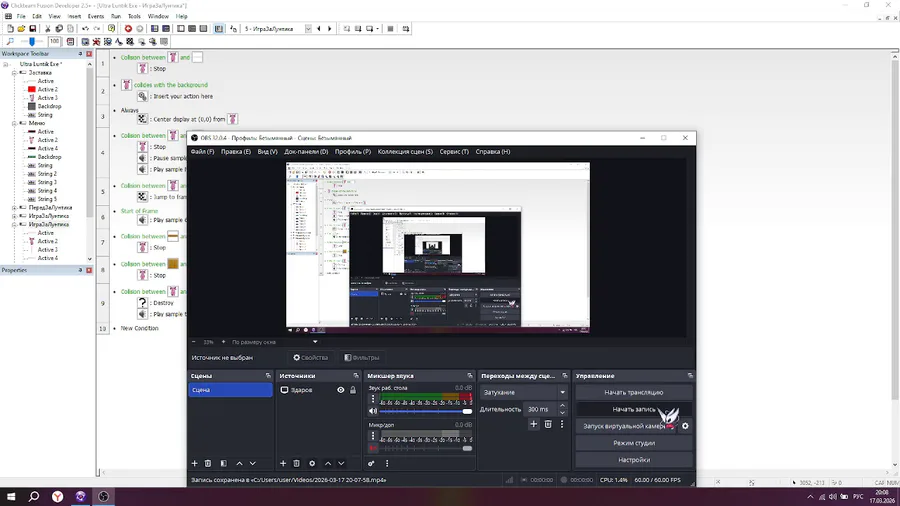Image resolution: width=900 pixels, height=506 pixels.
Task: Open the Events menu in Fusion
Action: click(95, 17)
